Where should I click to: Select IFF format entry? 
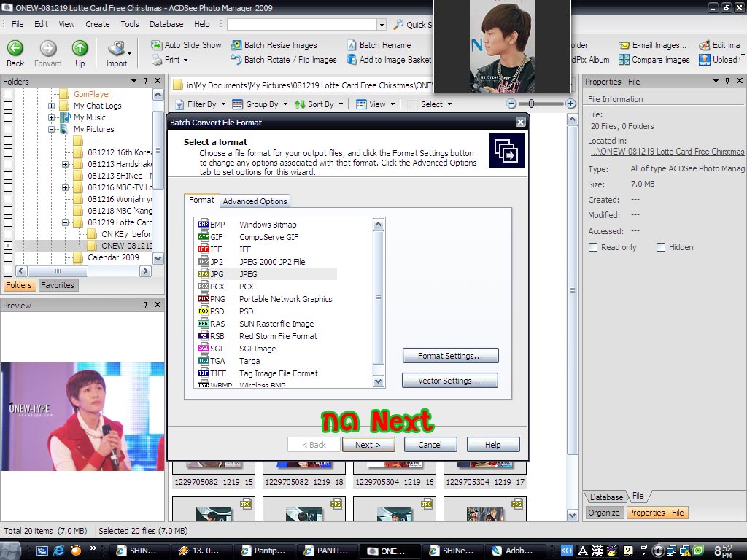click(267, 249)
